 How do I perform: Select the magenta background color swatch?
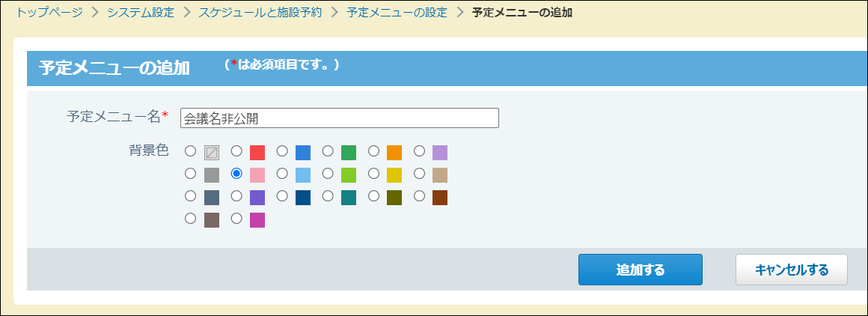click(x=257, y=220)
